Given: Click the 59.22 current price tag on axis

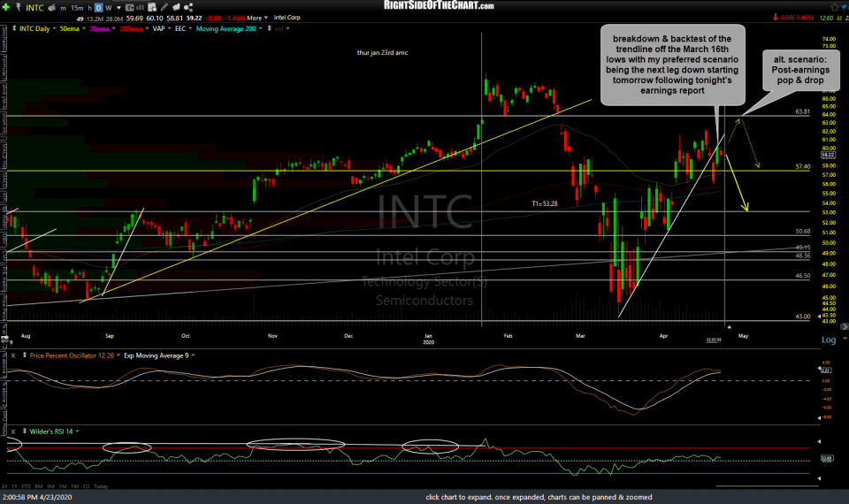Looking at the screenshot, I should tap(828, 155).
